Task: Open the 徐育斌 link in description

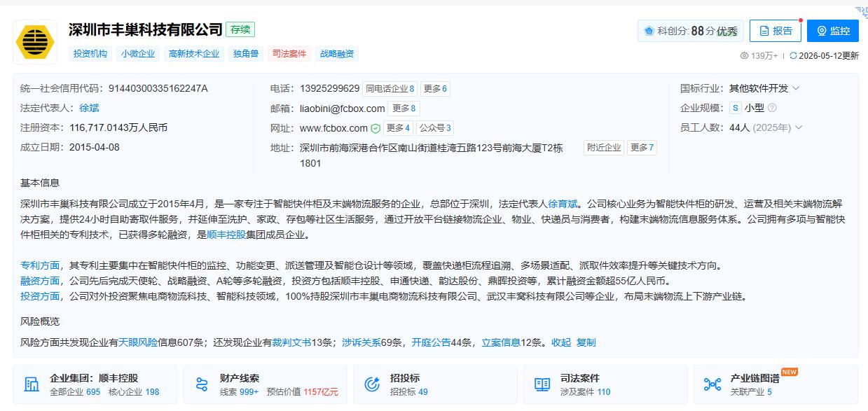Action: pos(563,204)
